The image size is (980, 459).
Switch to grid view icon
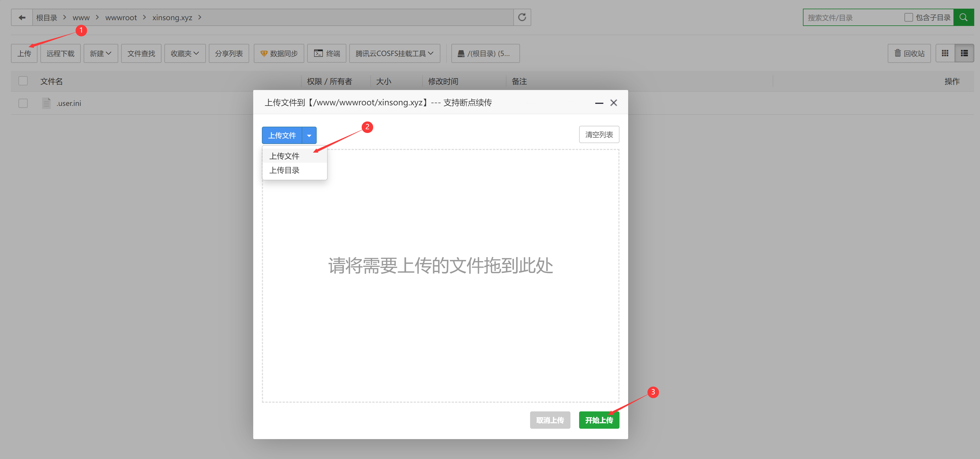tap(945, 53)
